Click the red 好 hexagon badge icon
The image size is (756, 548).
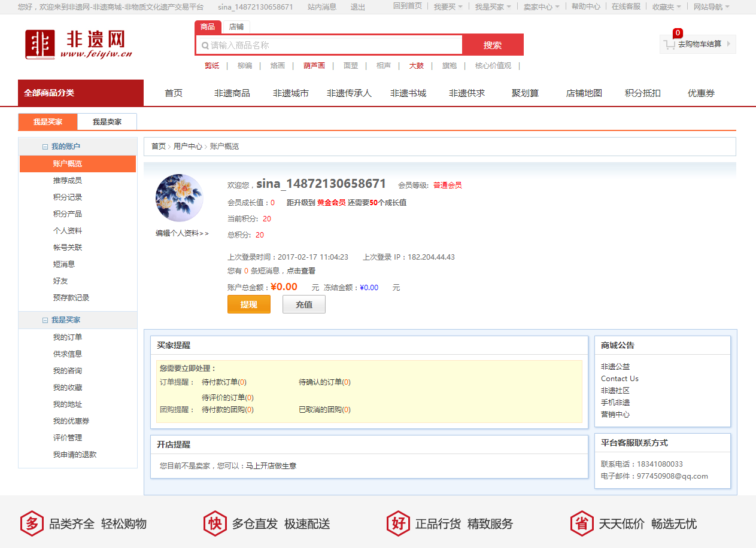coord(398,523)
